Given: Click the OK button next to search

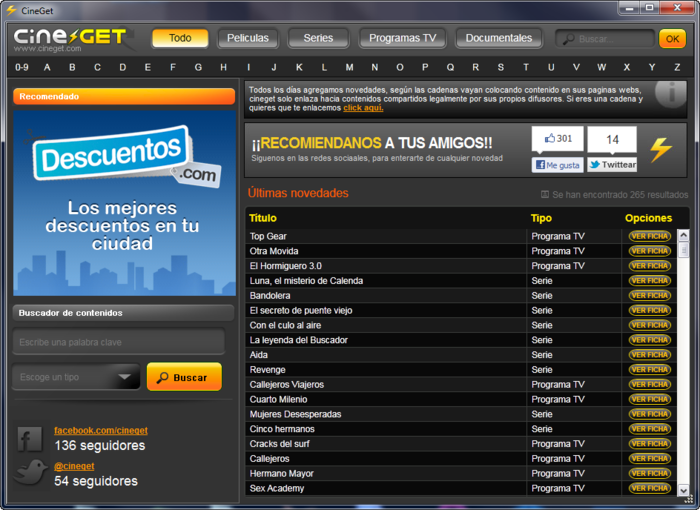Looking at the screenshot, I should point(672,39).
